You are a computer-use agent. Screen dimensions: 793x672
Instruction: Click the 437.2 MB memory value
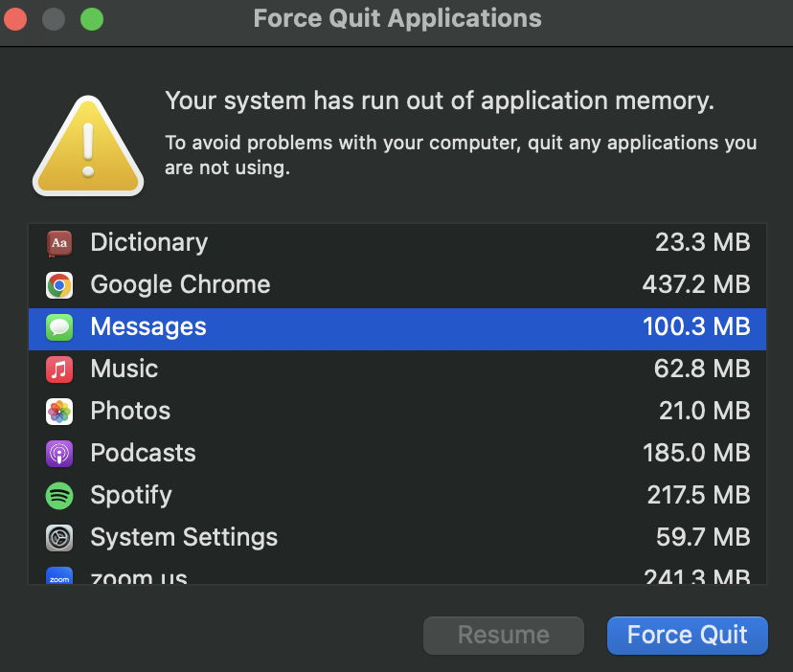click(x=695, y=285)
